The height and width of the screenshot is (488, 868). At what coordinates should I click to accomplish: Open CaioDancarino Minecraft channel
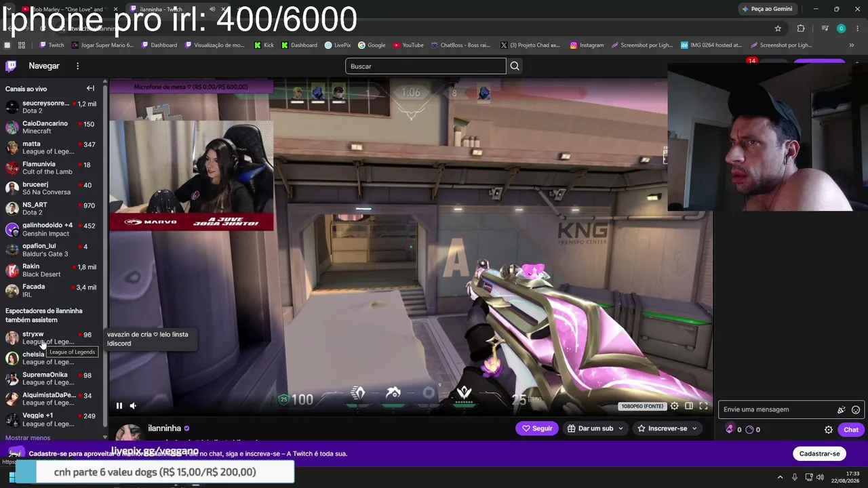pos(51,127)
